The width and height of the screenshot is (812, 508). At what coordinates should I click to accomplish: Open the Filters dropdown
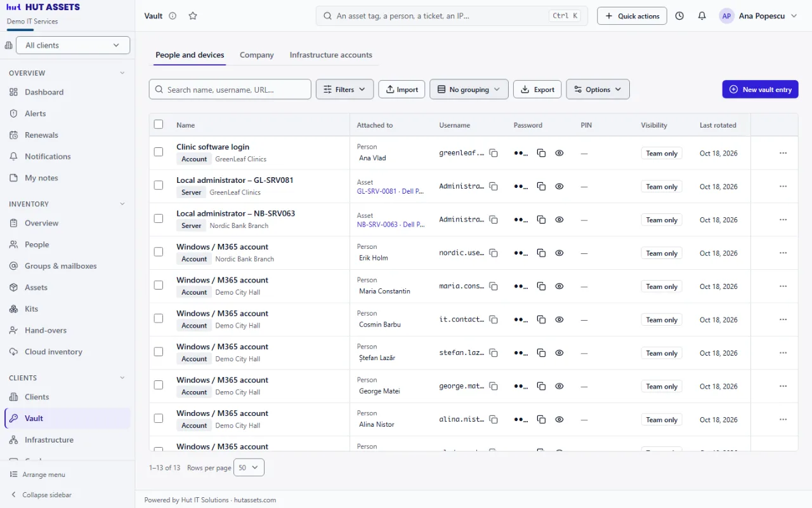tap(344, 90)
